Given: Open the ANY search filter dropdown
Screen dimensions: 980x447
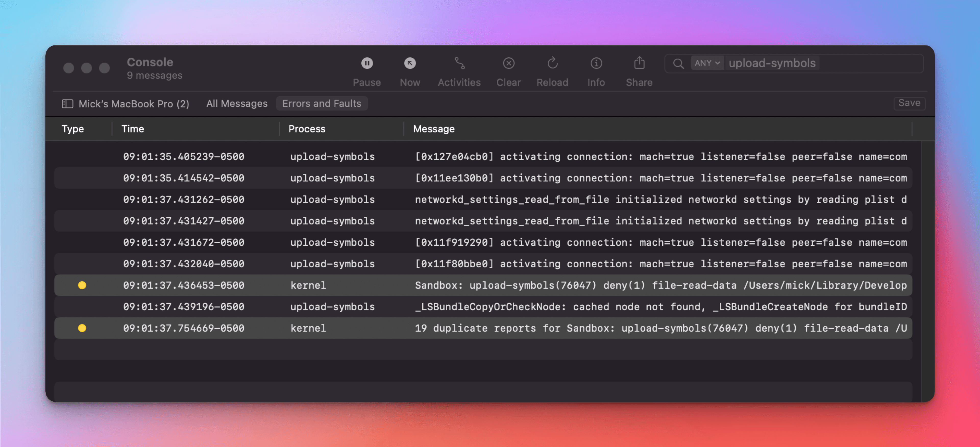Looking at the screenshot, I should (707, 63).
